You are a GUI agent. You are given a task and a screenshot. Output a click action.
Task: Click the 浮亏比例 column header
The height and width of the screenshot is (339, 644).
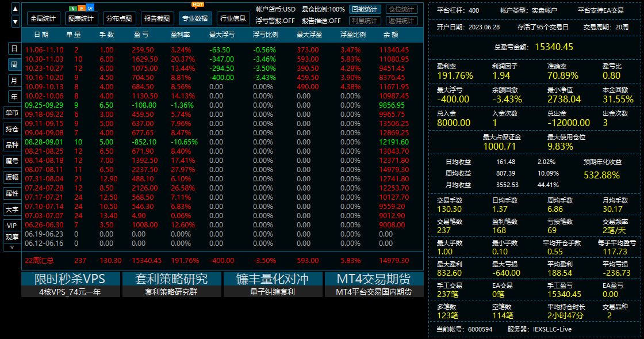click(x=265, y=35)
